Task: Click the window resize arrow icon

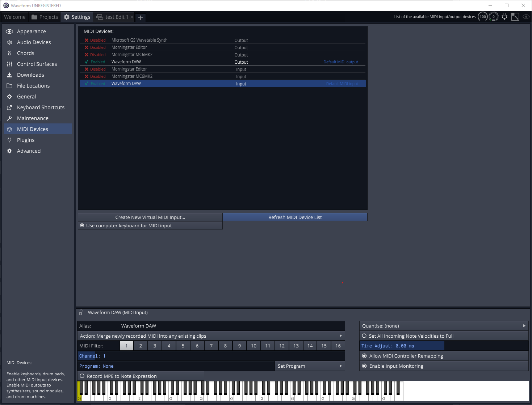Action: (x=515, y=17)
